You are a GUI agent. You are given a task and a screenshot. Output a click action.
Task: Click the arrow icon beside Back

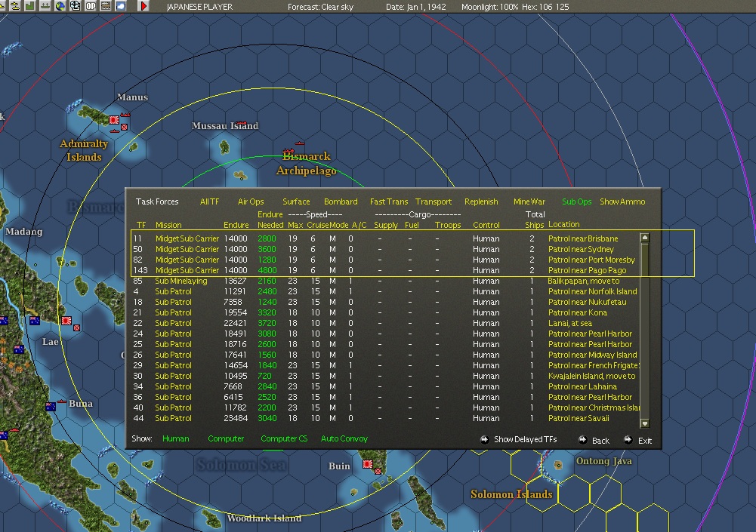pyautogui.click(x=582, y=439)
